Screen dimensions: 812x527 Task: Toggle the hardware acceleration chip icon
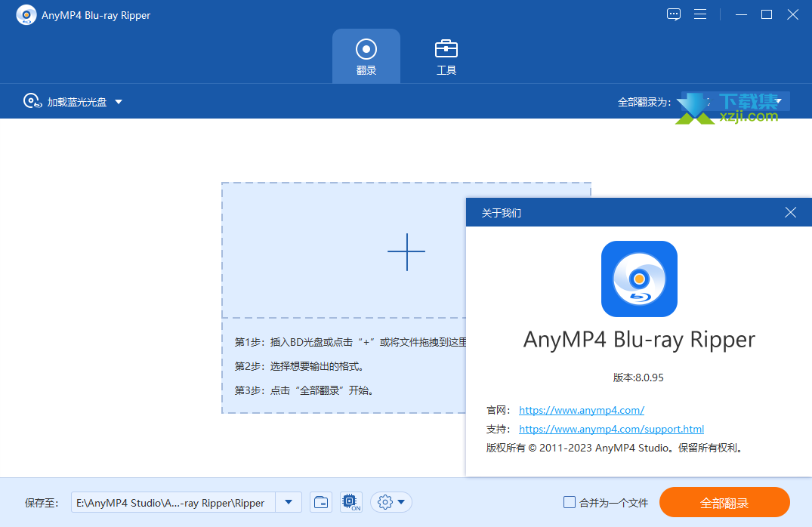click(x=351, y=502)
